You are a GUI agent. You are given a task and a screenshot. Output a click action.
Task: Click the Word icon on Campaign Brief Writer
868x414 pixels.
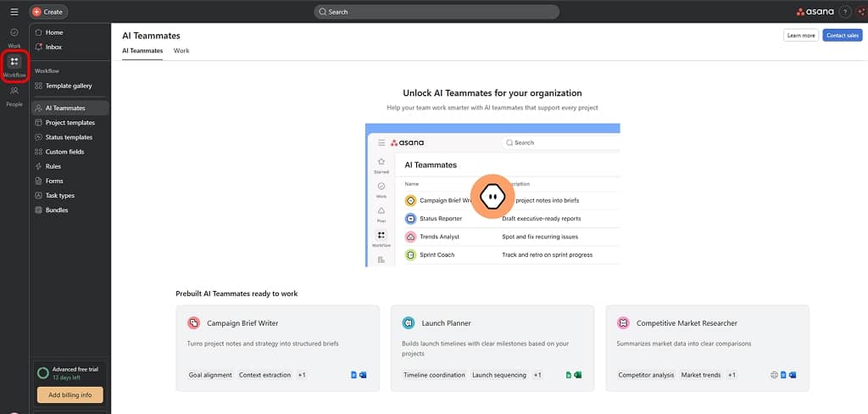(x=363, y=375)
